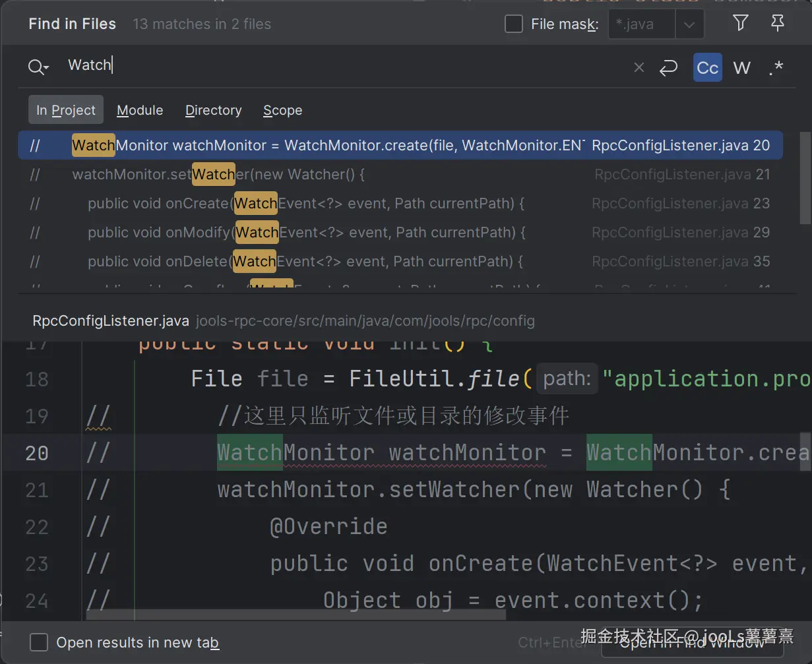This screenshot has height=664, width=812.
Task: Check Open results in new tab
Action: coord(40,642)
